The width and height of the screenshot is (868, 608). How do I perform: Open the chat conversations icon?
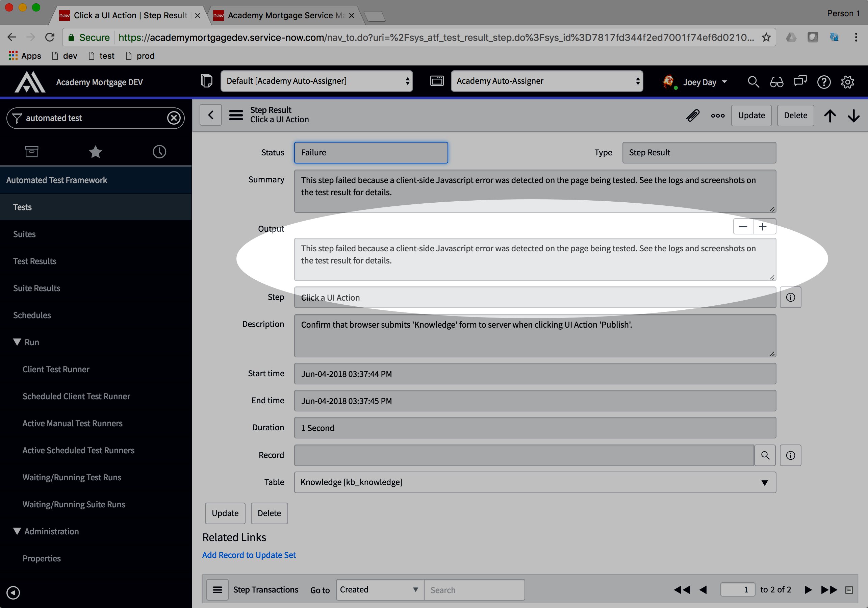click(x=800, y=82)
